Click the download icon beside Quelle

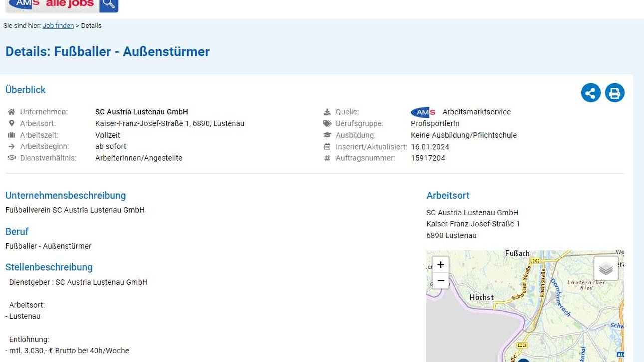(327, 112)
